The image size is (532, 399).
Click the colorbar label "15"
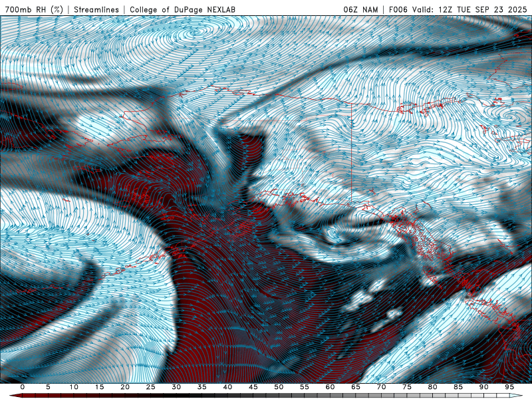pyautogui.click(x=99, y=387)
